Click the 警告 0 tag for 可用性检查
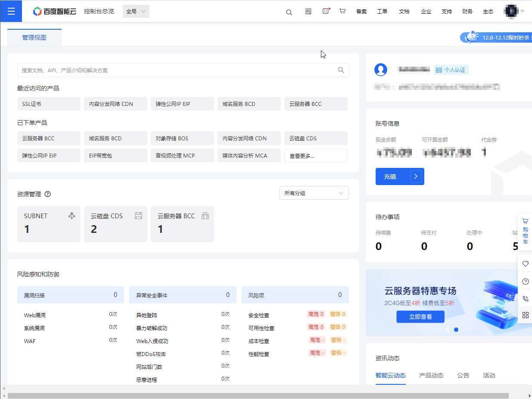 [x=338, y=327]
